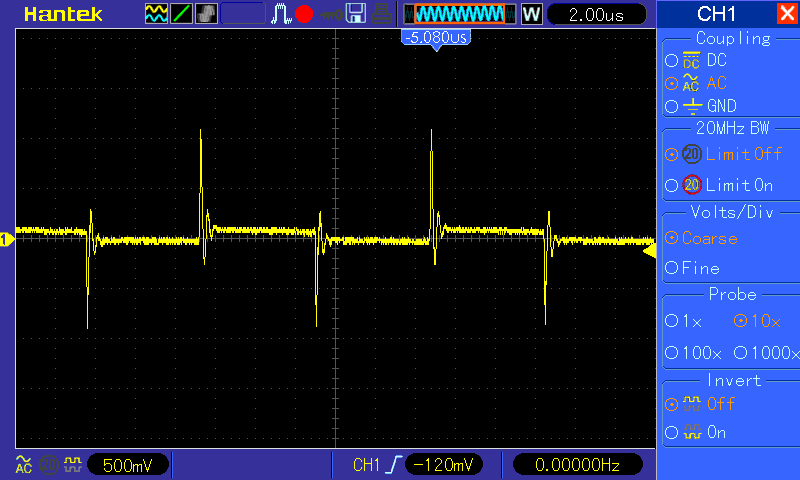The width and height of the screenshot is (800, 480).
Task: Click the empty status box in top toolbar
Action: click(x=243, y=14)
